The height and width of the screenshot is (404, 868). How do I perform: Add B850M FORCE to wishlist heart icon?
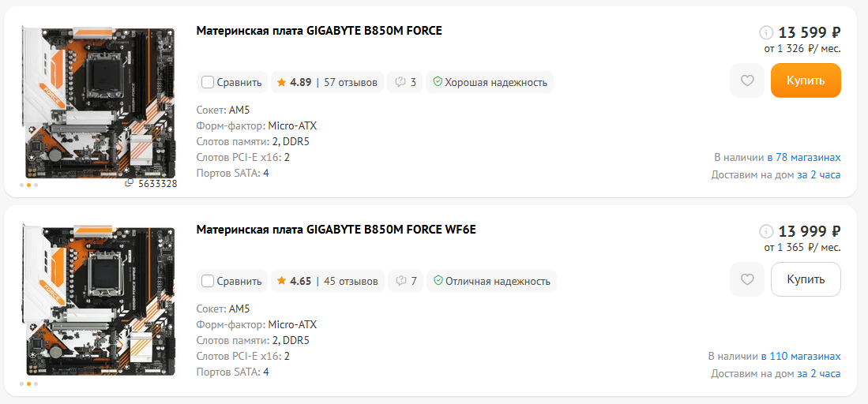click(x=747, y=80)
